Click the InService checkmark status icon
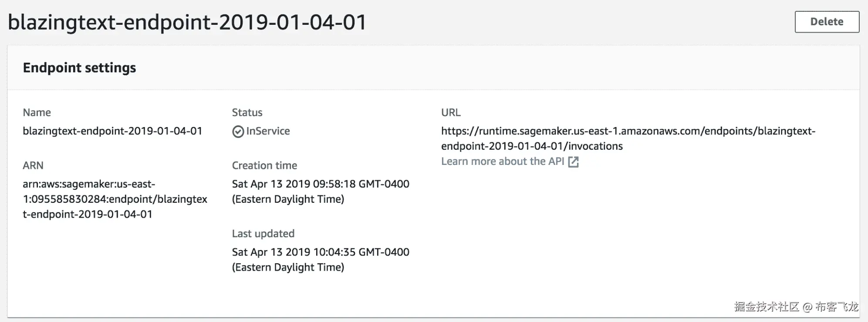This screenshot has height=322, width=868. coord(238,131)
